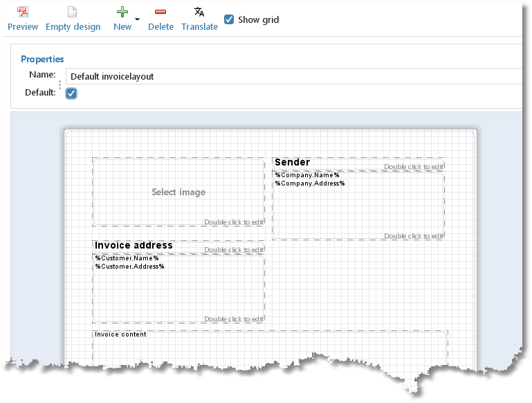Select the %Customer.Name% address text block

[x=178, y=289]
